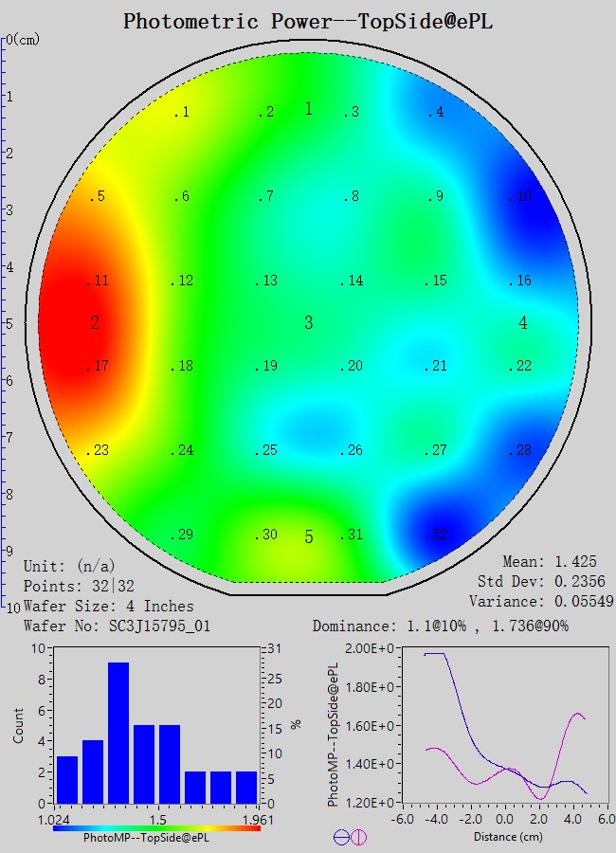This screenshot has height=853, width=616.
Task: Select the rightmost histogram bar
Action: 247,787
